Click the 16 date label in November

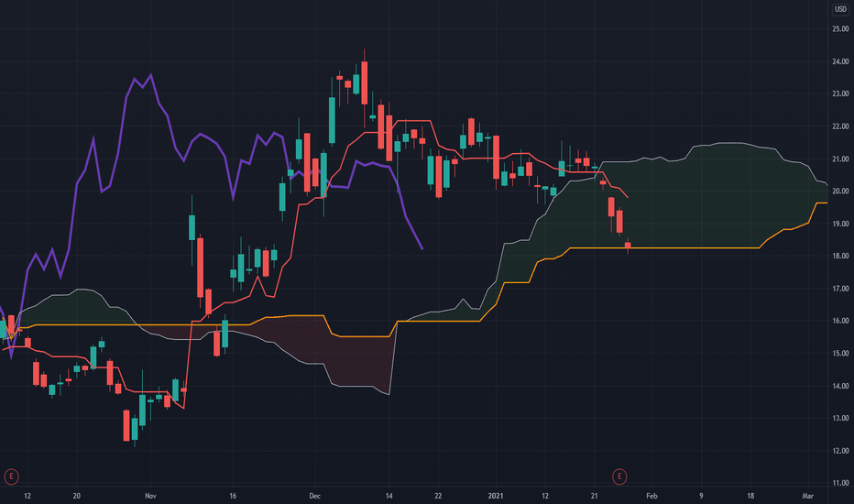pos(233,496)
